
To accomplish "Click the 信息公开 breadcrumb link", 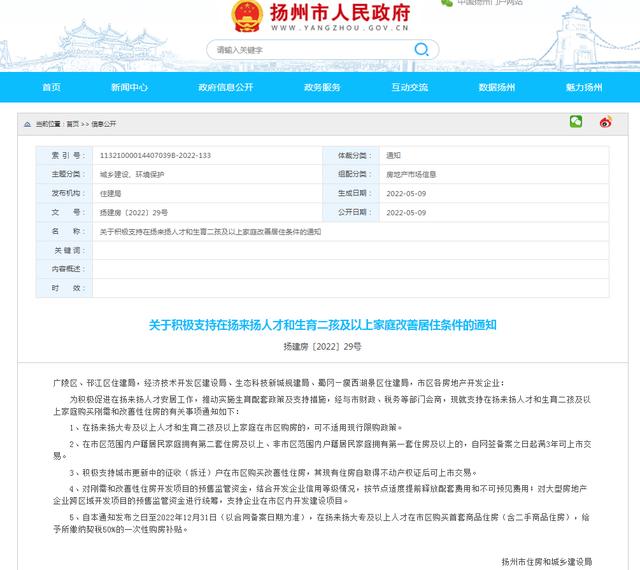I will tap(104, 124).
